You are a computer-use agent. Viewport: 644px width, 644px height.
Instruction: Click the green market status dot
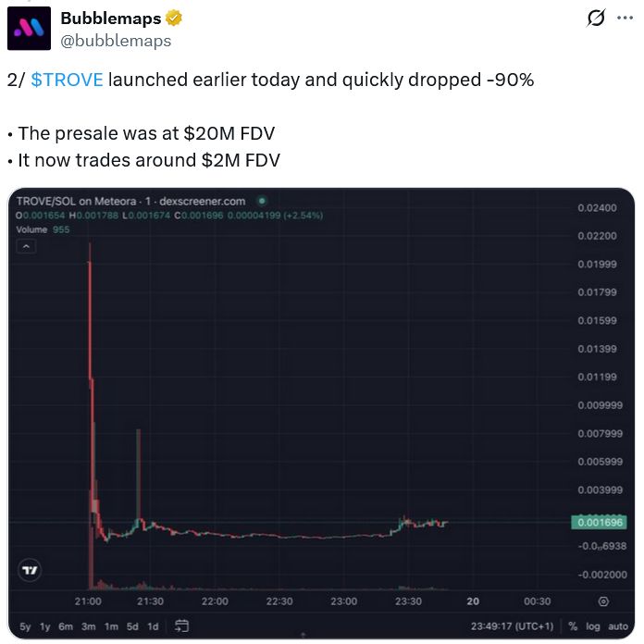262,201
